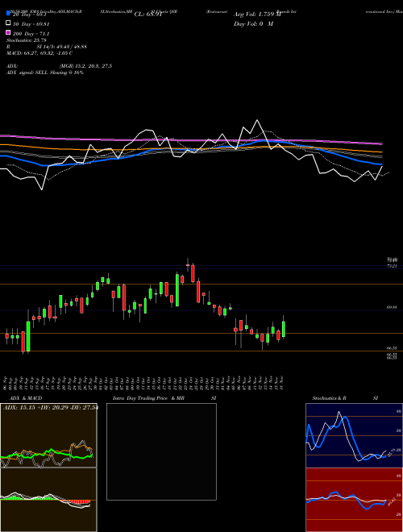Click the white 50 Day legend swatch

(x=8, y=23)
